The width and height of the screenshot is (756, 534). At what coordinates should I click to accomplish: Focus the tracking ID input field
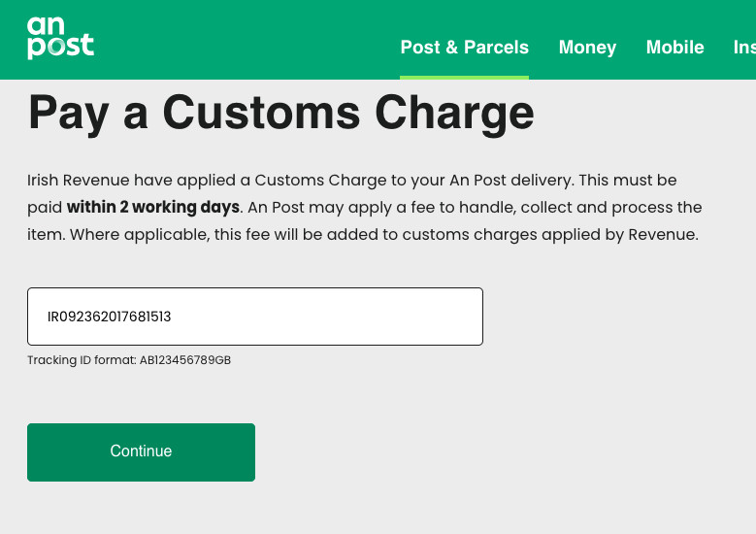click(254, 317)
